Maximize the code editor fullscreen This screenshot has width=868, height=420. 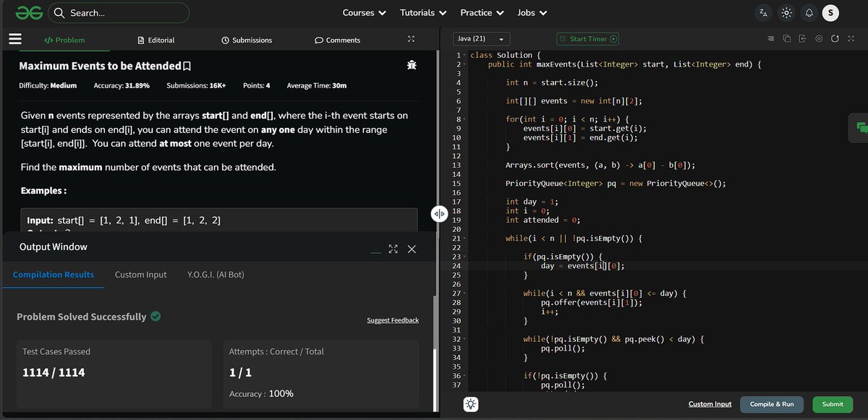click(851, 38)
